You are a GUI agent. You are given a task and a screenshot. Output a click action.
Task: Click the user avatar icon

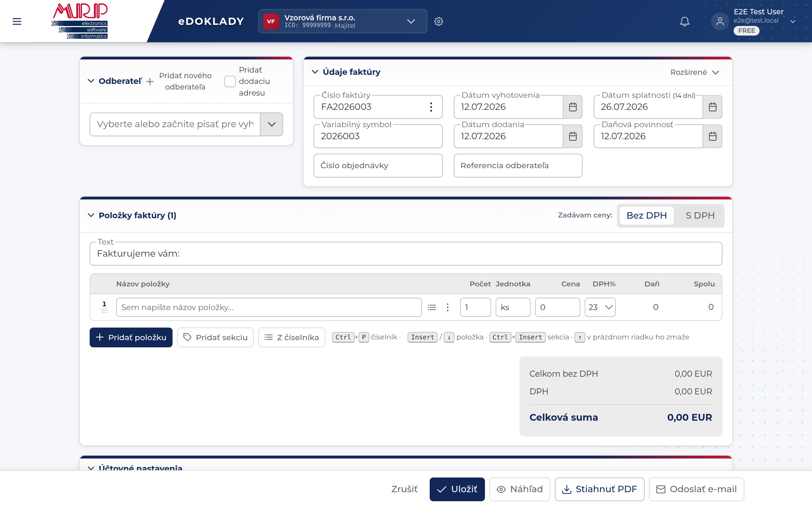(720, 21)
